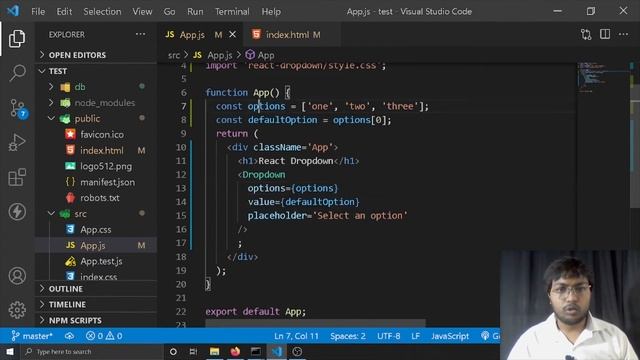Screen dimensions: 640x360
Task: Open editor More Actions ellipsis
Action: (x=623, y=35)
